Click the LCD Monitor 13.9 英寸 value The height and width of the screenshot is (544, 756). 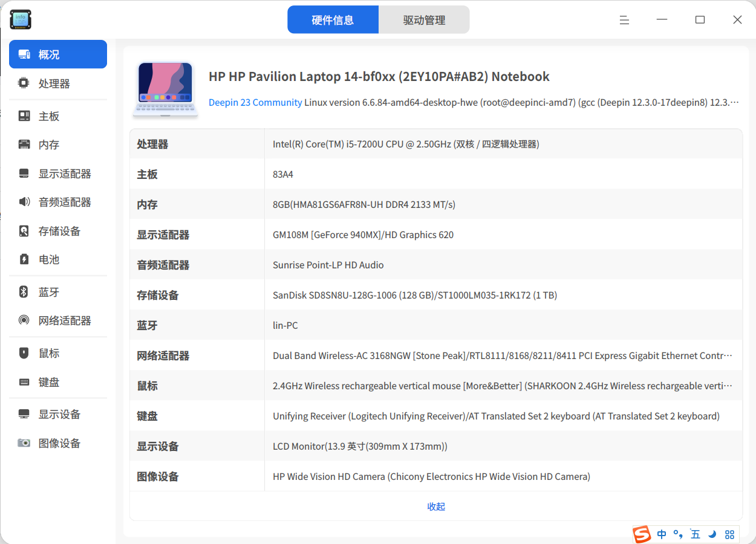coord(360,446)
